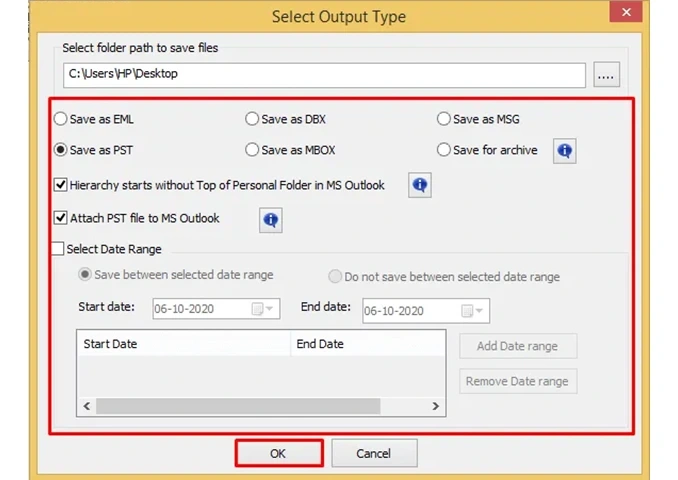The width and height of the screenshot is (678, 480).
Task: Click Add Date range button
Action: [x=518, y=346]
